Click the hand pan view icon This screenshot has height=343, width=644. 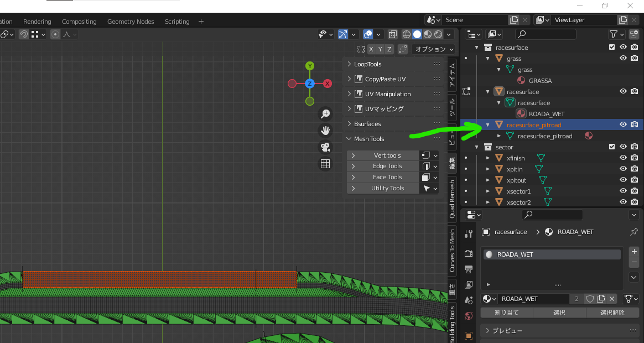325,131
